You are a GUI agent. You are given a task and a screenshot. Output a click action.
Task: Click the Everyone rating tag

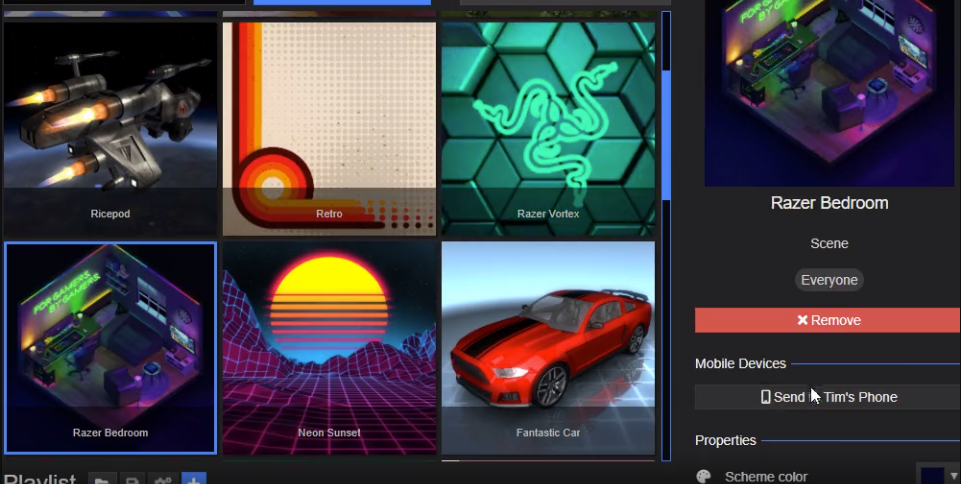click(829, 280)
